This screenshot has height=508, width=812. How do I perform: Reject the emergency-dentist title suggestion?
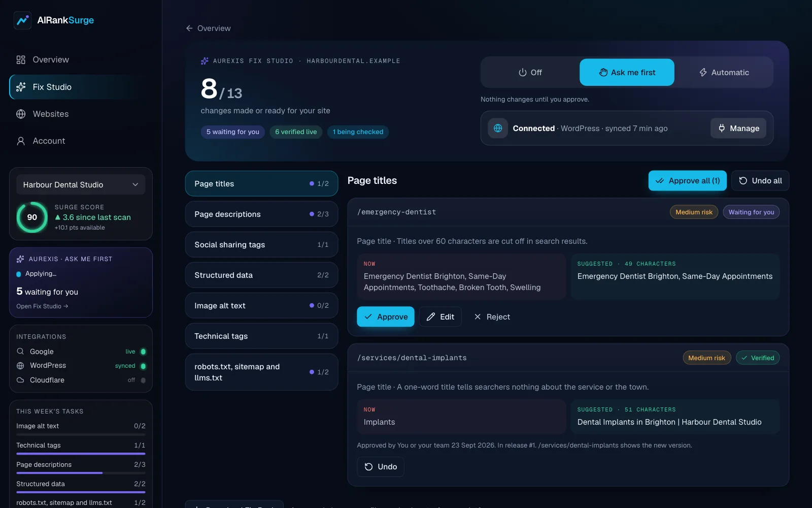click(x=492, y=317)
